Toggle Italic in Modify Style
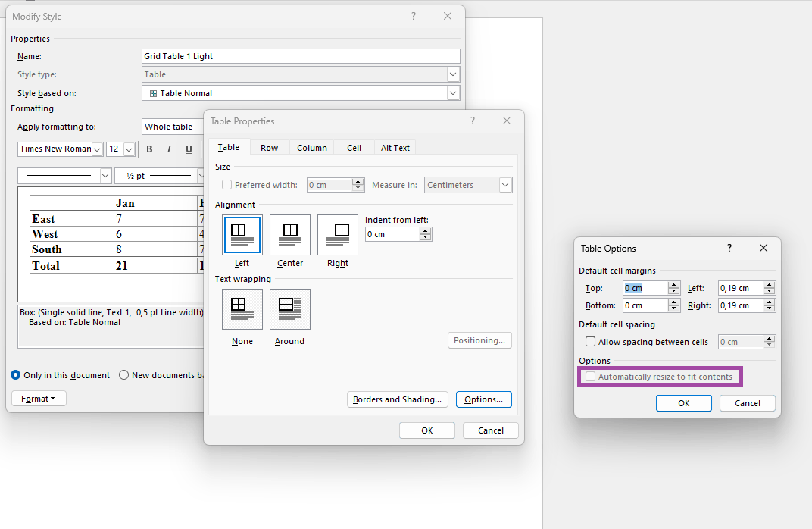This screenshot has height=529, width=812. point(169,149)
